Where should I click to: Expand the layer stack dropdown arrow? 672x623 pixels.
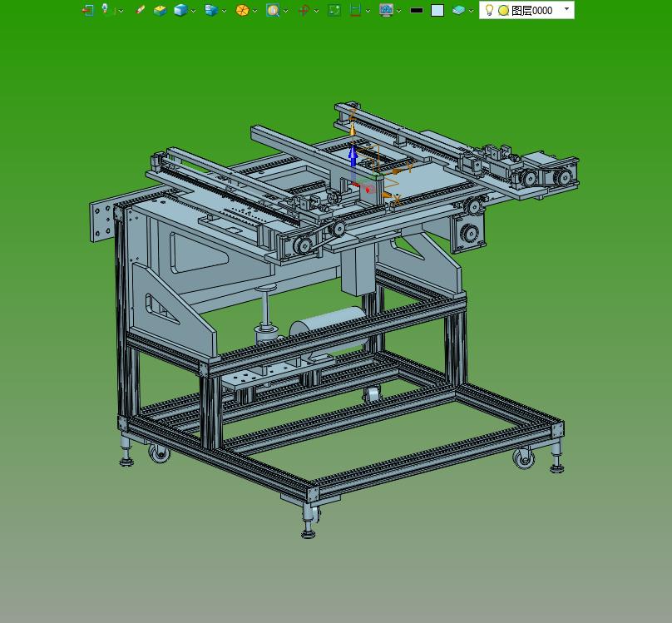tap(471, 11)
